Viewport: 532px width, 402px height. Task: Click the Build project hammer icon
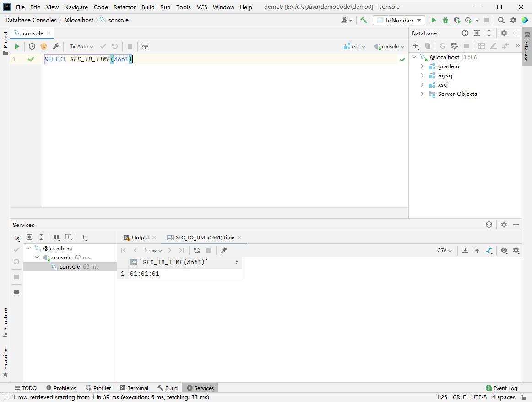click(x=364, y=20)
